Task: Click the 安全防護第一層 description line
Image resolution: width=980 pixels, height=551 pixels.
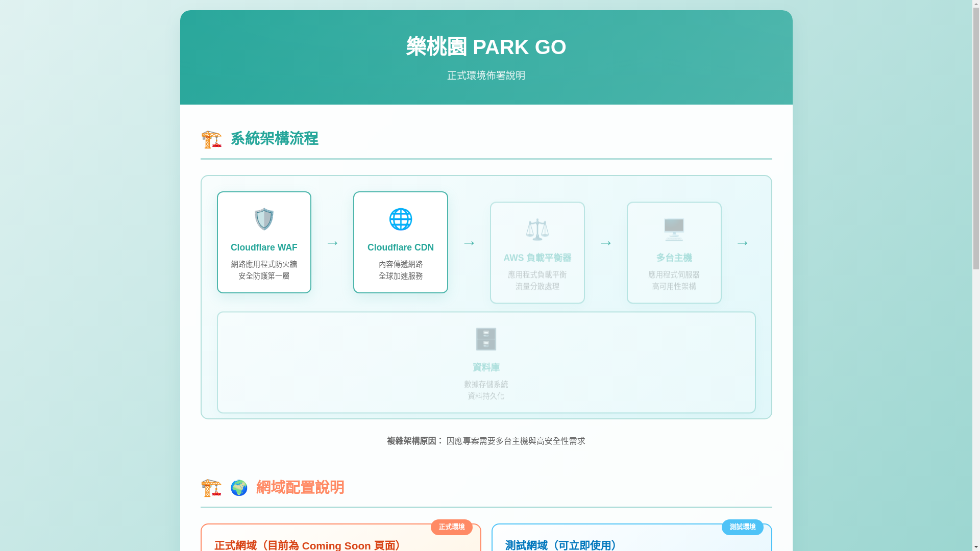Action: 264,276
